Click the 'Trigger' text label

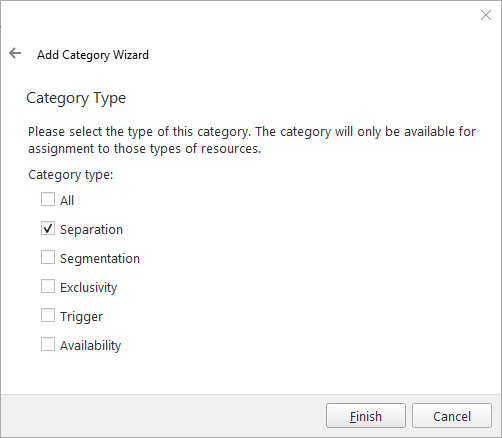click(81, 317)
